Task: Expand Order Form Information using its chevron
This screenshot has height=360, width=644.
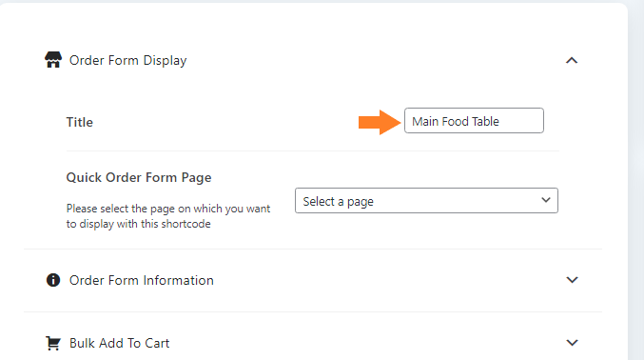Action: click(x=572, y=280)
